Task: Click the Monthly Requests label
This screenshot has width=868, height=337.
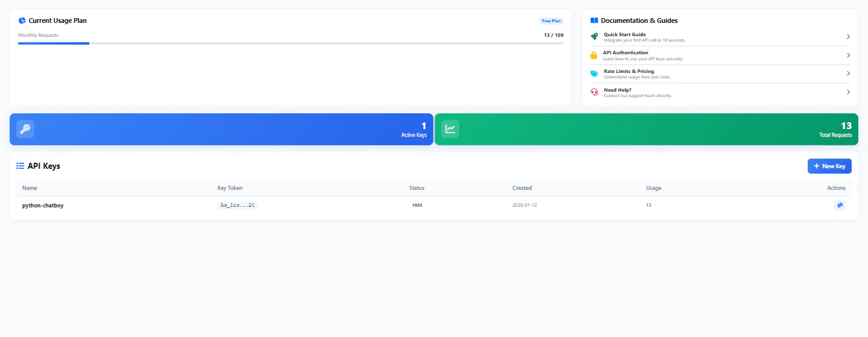Action: point(38,35)
